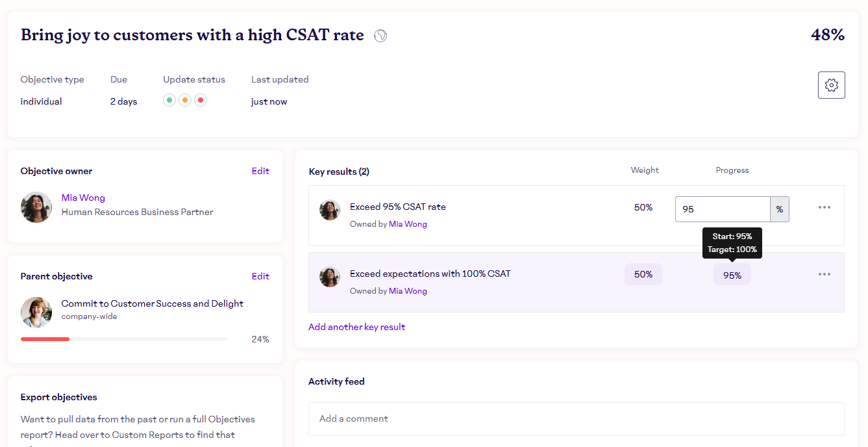Open Mia Wong profile link in owner card
The image size is (868, 447).
point(83,198)
